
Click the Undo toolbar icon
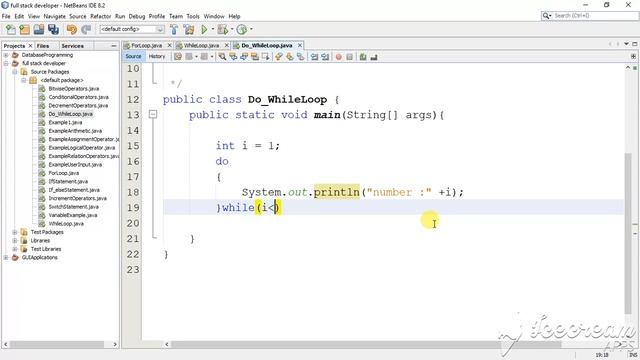72,29
